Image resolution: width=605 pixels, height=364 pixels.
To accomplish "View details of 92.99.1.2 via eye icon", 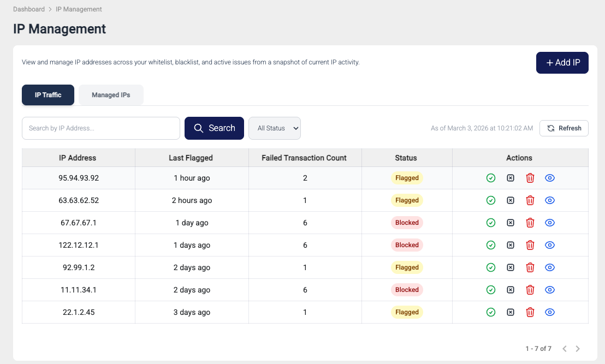I will point(549,267).
